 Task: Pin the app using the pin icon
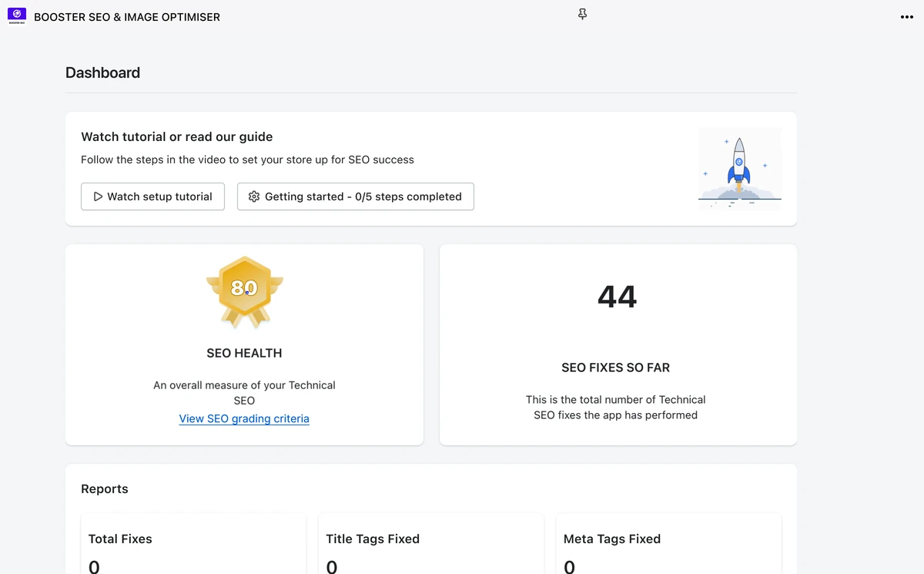(583, 15)
